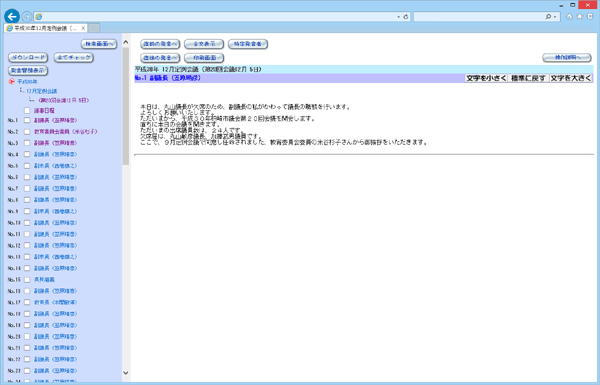Click the 直後の発言へ button

[160, 58]
